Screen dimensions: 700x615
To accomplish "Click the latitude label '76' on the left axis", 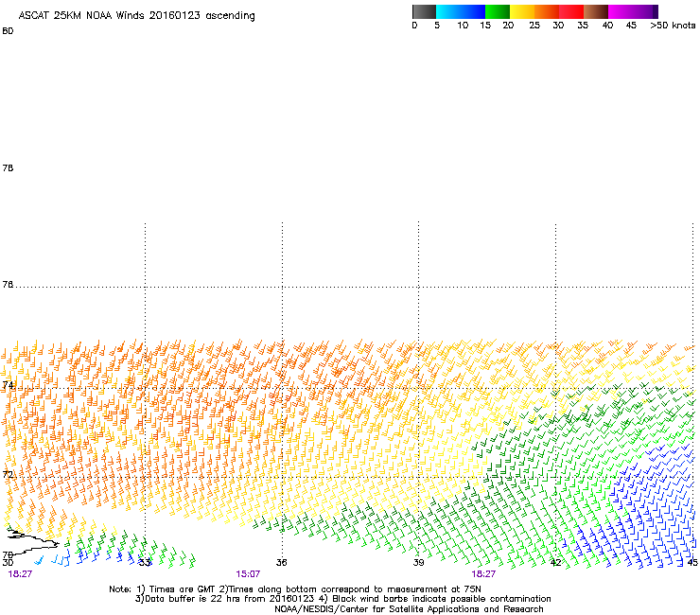I will click(8, 285).
